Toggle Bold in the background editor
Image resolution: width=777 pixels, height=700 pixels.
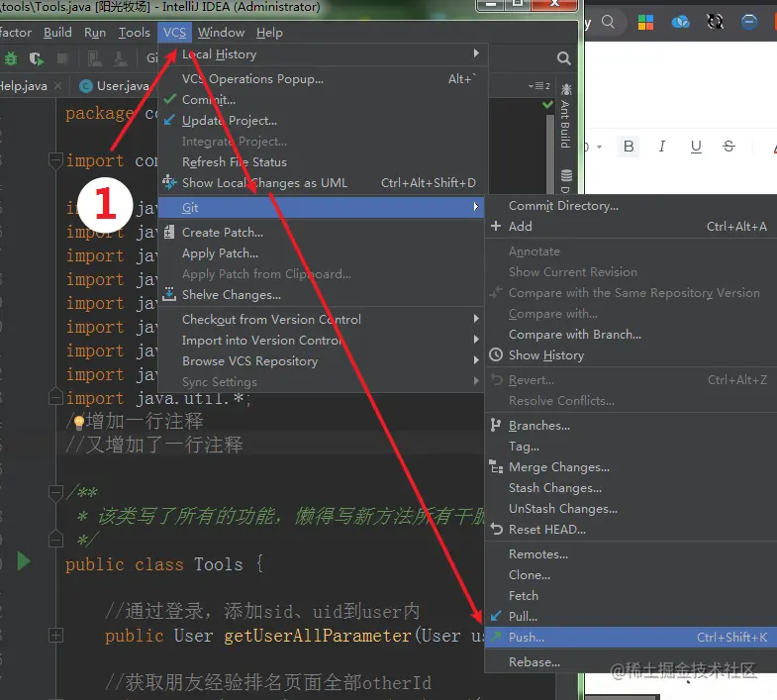tap(629, 147)
